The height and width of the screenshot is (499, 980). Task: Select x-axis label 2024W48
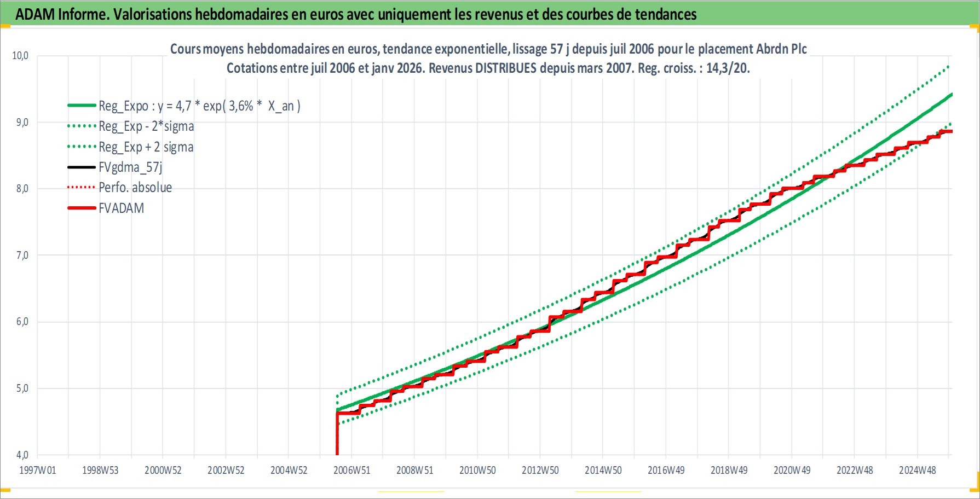[918, 471]
